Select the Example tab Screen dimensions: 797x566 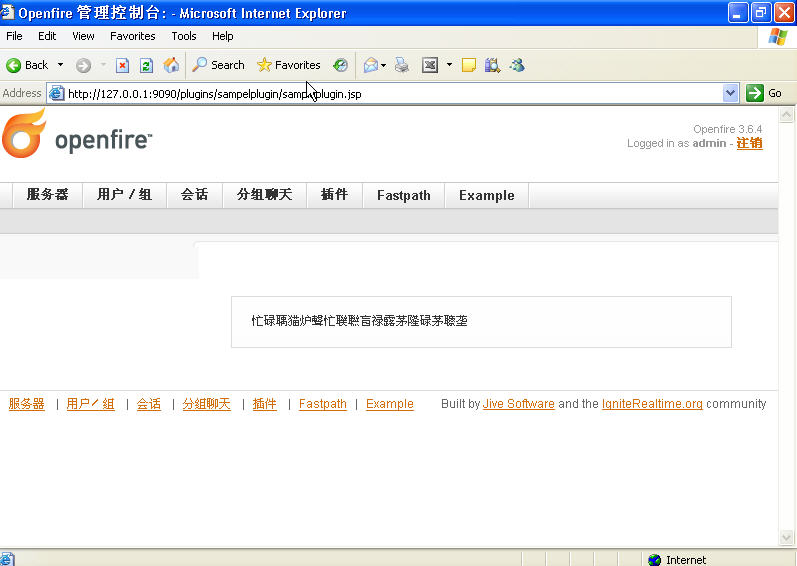[486, 196]
